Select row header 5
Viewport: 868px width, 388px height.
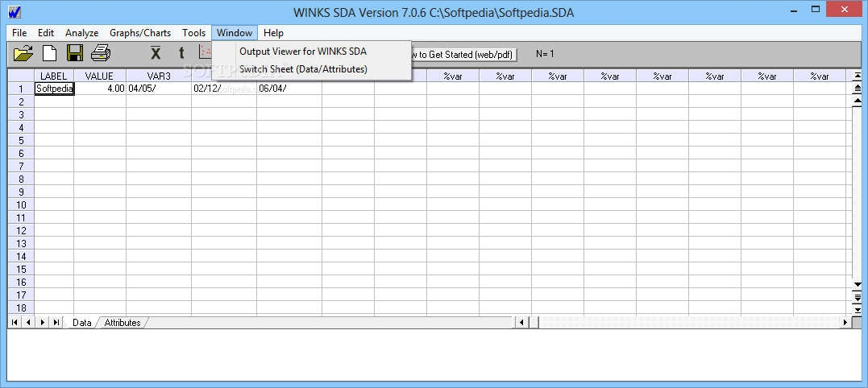pyautogui.click(x=21, y=140)
